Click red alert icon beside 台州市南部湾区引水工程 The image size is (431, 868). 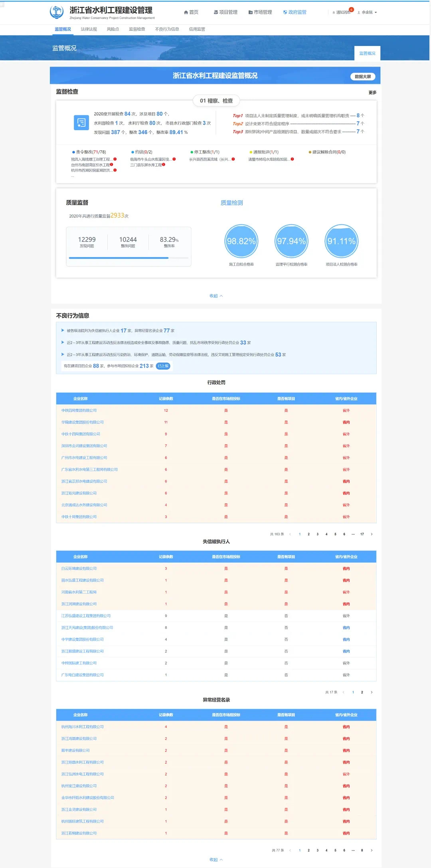coord(112,165)
